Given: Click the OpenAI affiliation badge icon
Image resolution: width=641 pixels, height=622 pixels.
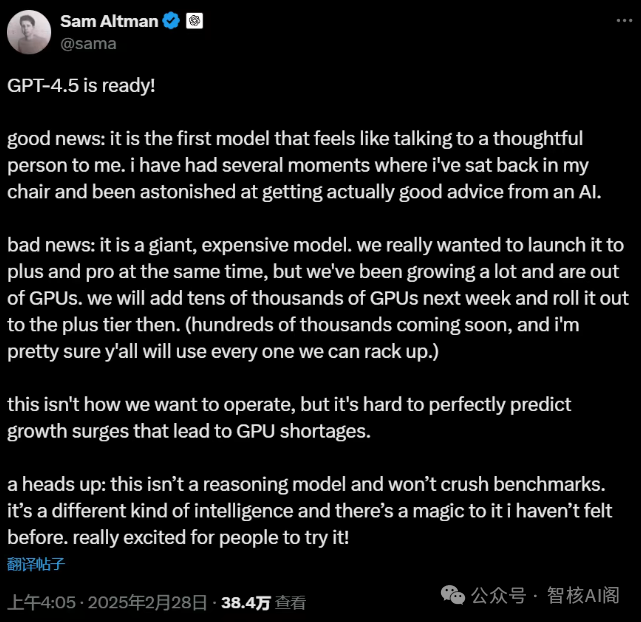Looking at the screenshot, I should pyautogui.click(x=196, y=22).
